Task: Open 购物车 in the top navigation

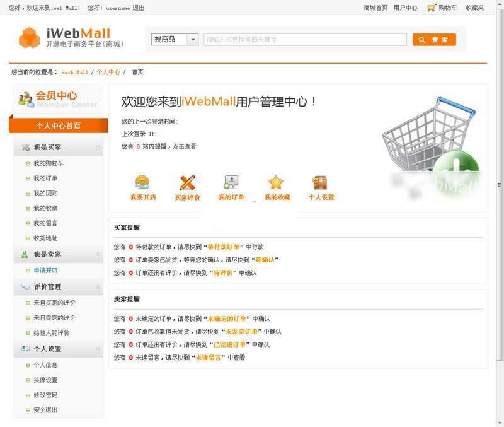Action: [447, 8]
